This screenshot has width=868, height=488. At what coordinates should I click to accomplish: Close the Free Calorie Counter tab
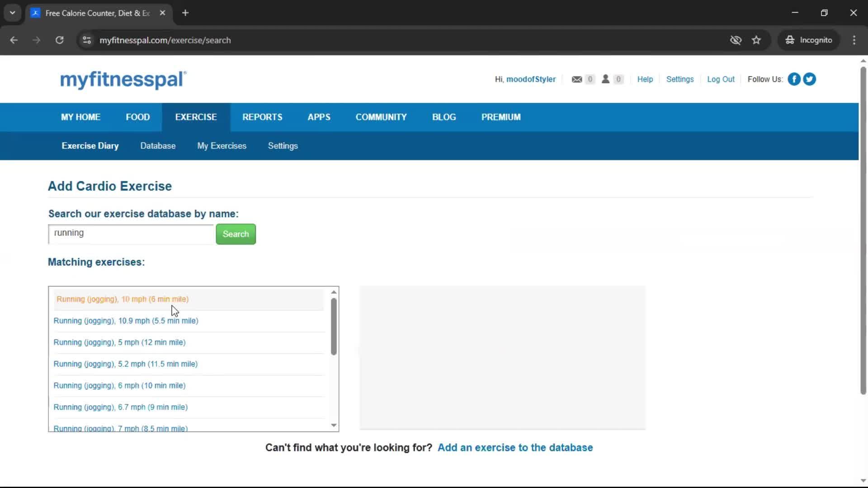click(162, 13)
